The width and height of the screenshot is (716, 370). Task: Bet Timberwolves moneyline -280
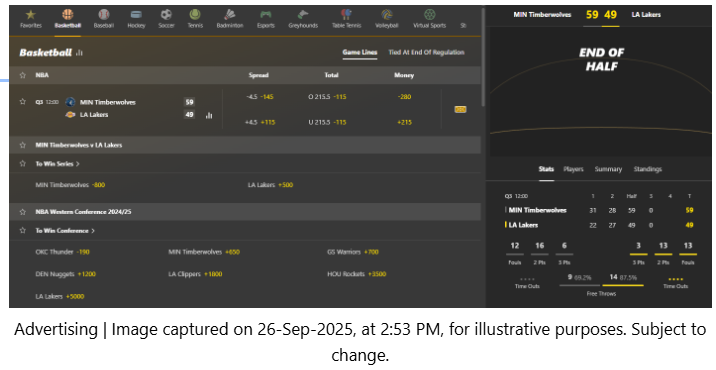404,97
